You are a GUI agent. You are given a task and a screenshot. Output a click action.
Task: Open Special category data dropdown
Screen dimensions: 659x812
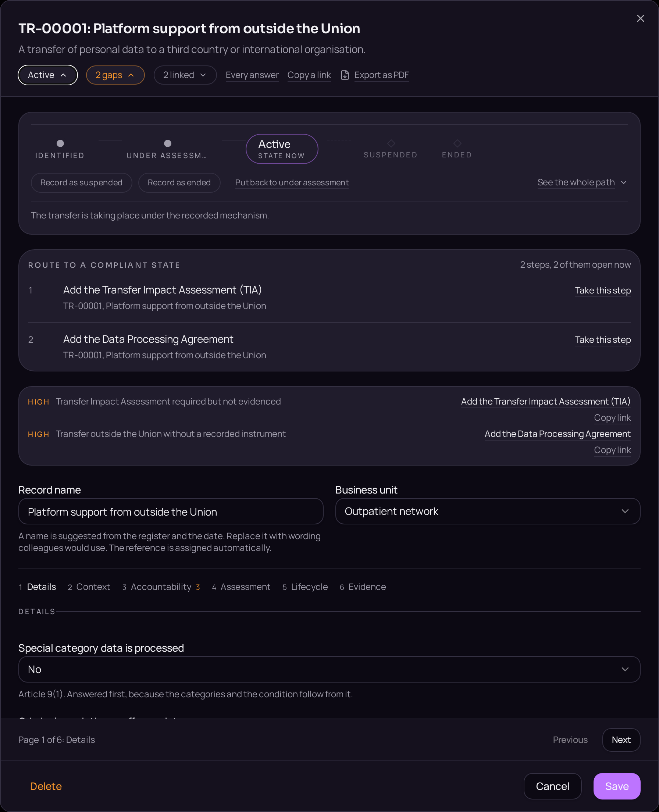coord(329,669)
